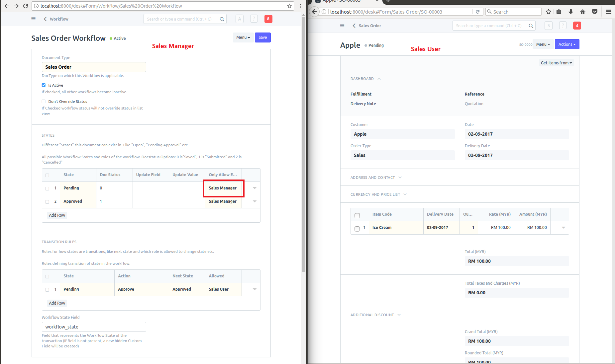
Task: Enable the "Don't Override Status" checkbox
Action: [44, 101]
